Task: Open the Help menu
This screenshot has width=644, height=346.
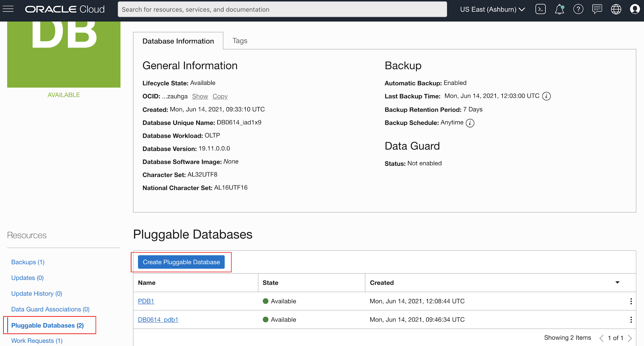Action: (x=578, y=9)
